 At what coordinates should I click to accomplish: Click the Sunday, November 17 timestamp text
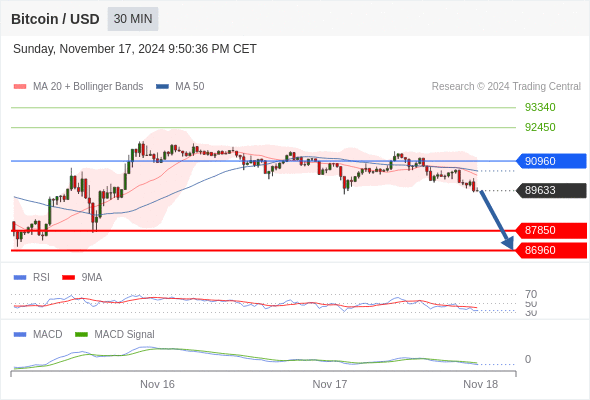pos(135,49)
